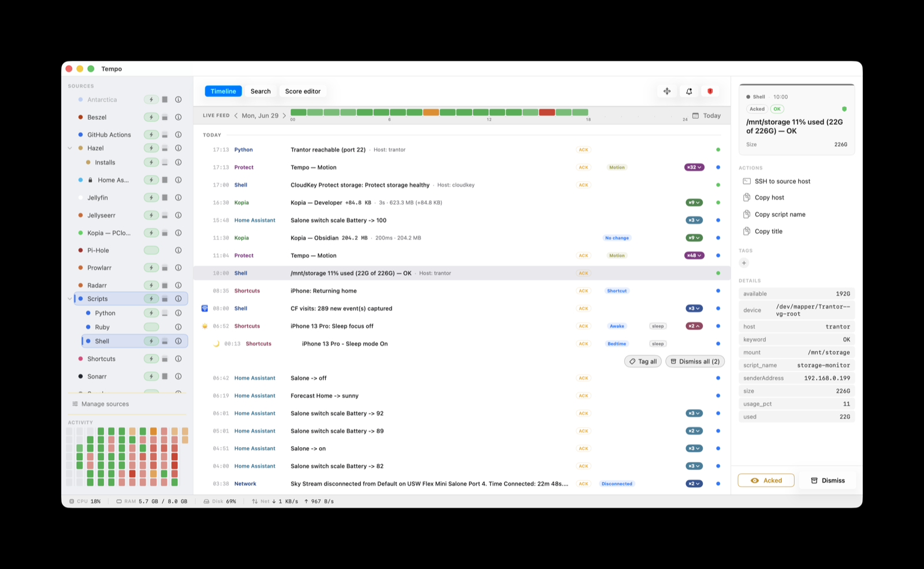Select the Shell source in sidebar

(x=135, y=341)
